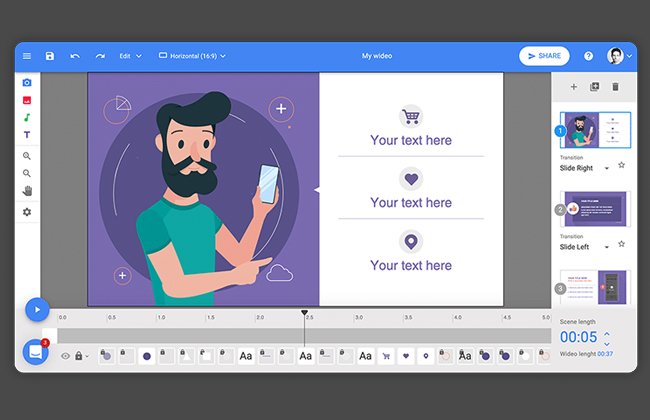Open the Slide Right transition dropdown
This screenshot has width=650, height=420.
coord(585,168)
